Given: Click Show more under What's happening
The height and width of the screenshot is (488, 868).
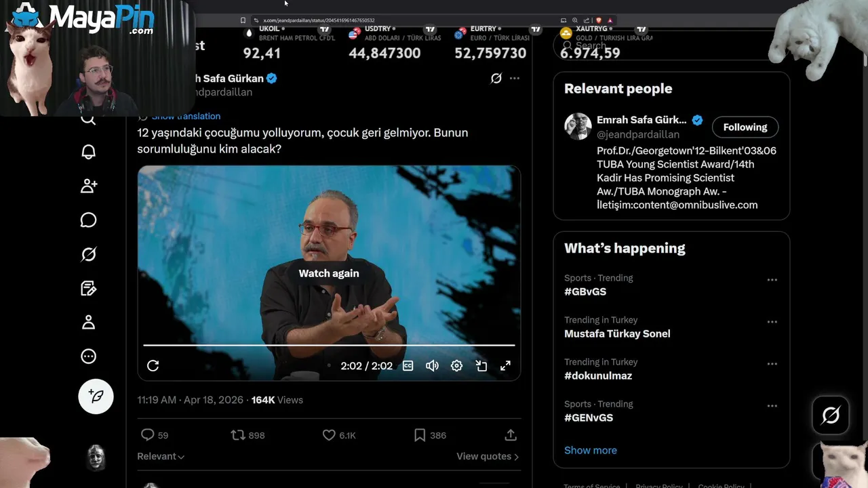Looking at the screenshot, I should pos(591,450).
